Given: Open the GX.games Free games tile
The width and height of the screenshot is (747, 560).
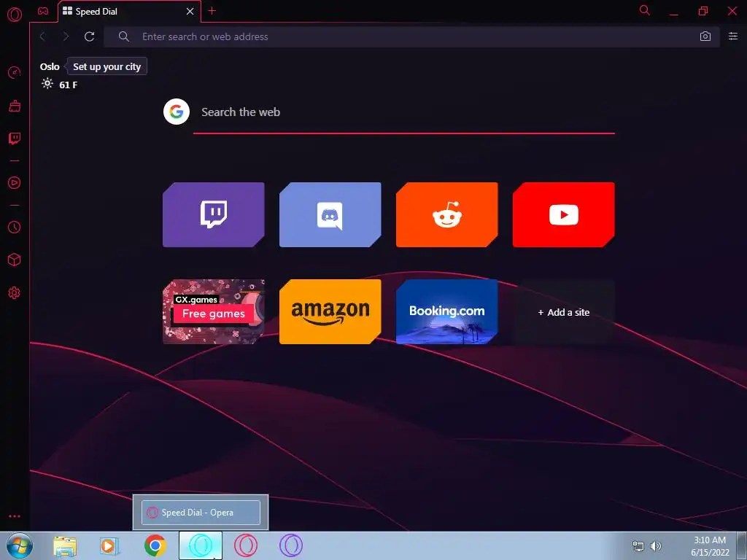Looking at the screenshot, I should (214, 312).
